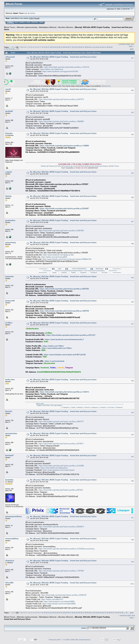The width and height of the screenshot is (139, 644).
Task: Click Peterdav's ClickGem Project avatar image
Action: [14, 152]
